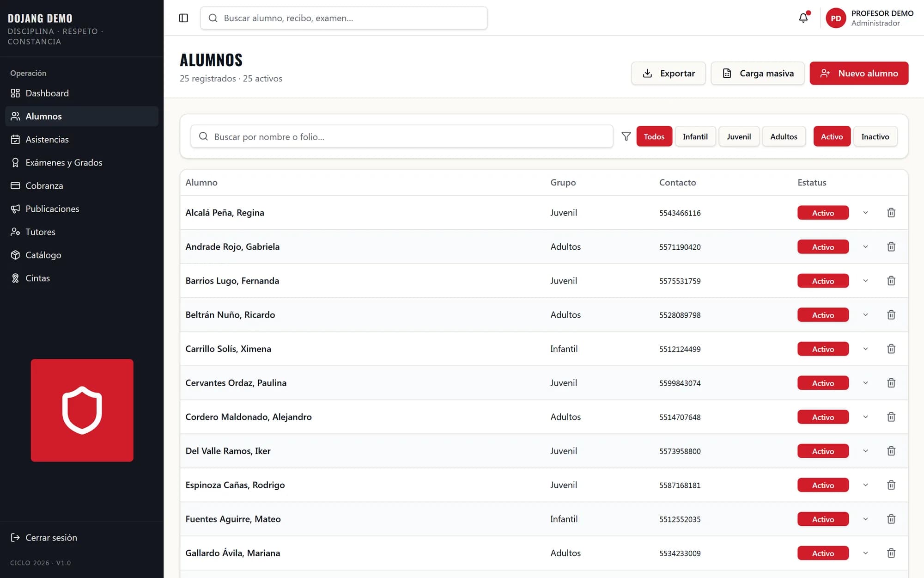Go to Asistencias section

pyautogui.click(x=82, y=139)
